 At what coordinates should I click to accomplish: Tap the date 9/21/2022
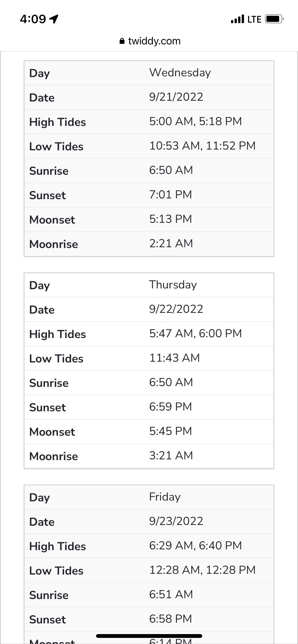[176, 97]
